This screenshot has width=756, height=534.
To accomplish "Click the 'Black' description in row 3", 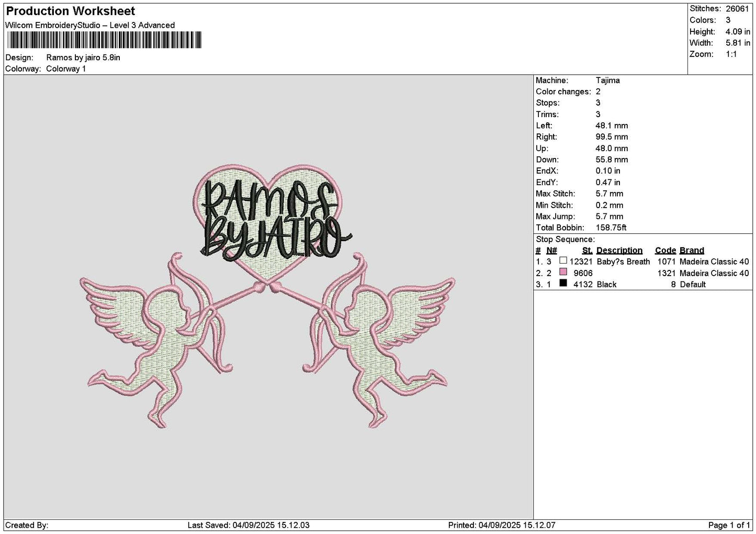I will coord(606,285).
